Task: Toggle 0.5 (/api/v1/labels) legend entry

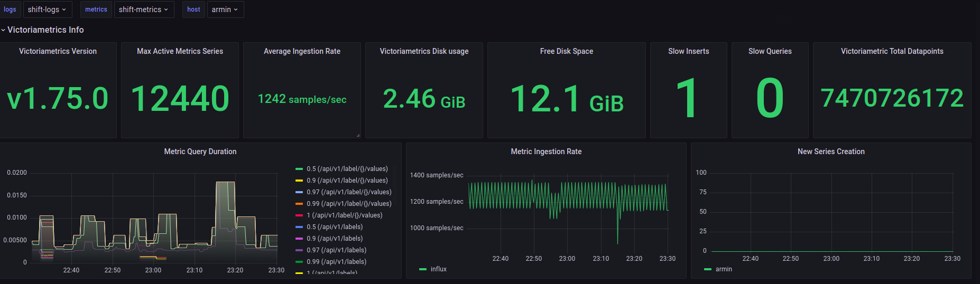Action: pos(335,227)
